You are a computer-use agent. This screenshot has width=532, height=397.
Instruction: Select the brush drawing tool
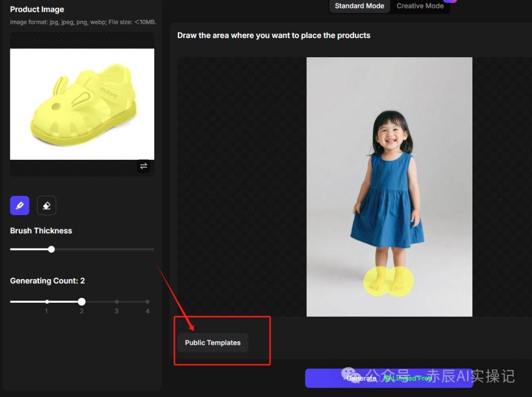[20, 206]
